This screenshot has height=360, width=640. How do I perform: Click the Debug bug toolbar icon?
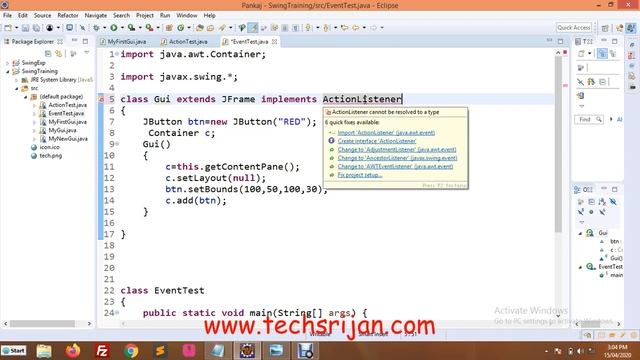[96, 28]
